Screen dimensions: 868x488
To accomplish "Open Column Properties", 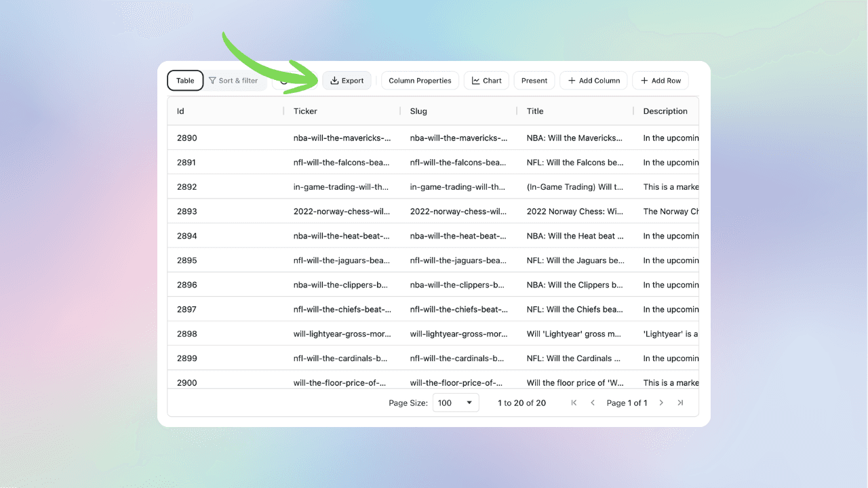I will point(420,80).
